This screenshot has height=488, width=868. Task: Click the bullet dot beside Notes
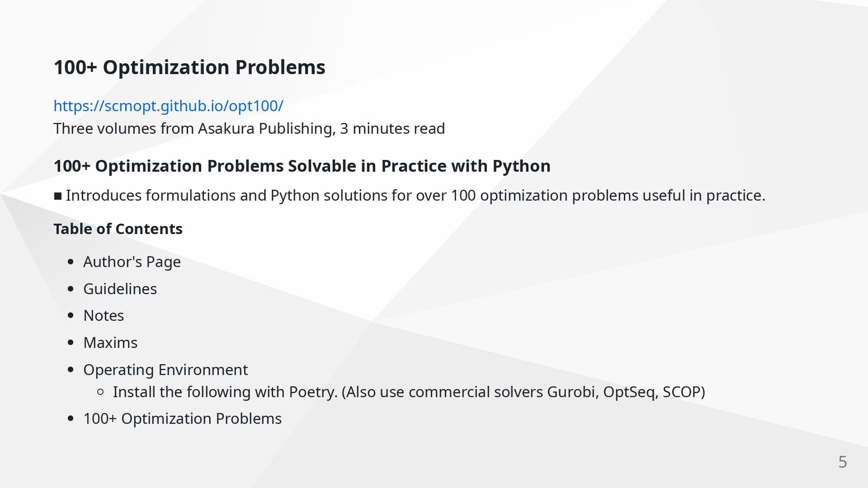[71, 316]
